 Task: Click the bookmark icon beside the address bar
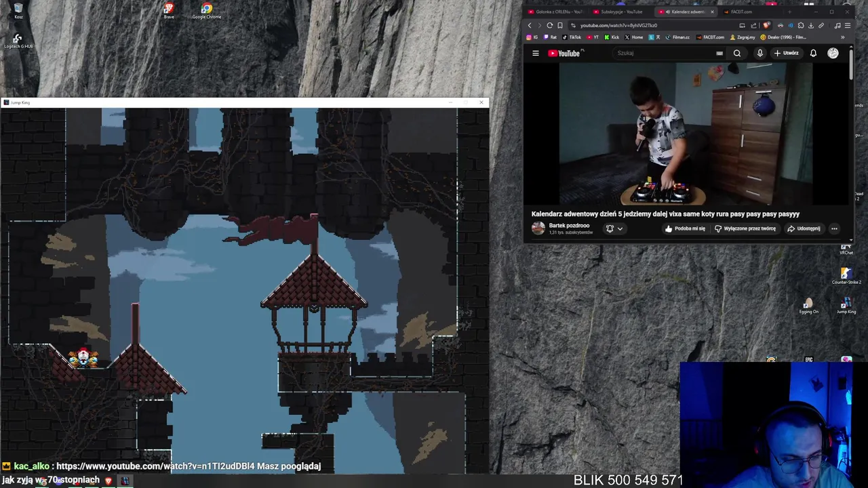[560, 26]
